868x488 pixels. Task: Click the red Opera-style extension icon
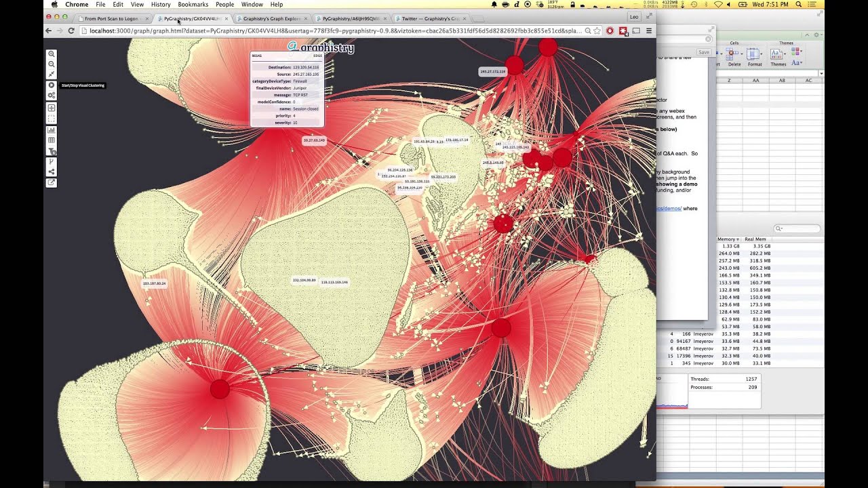610,30
